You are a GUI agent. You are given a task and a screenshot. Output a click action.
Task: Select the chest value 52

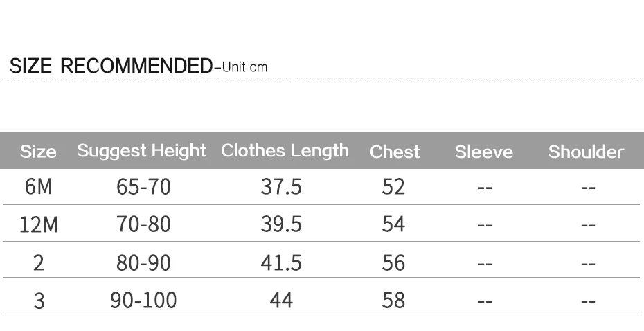point(393,186)
